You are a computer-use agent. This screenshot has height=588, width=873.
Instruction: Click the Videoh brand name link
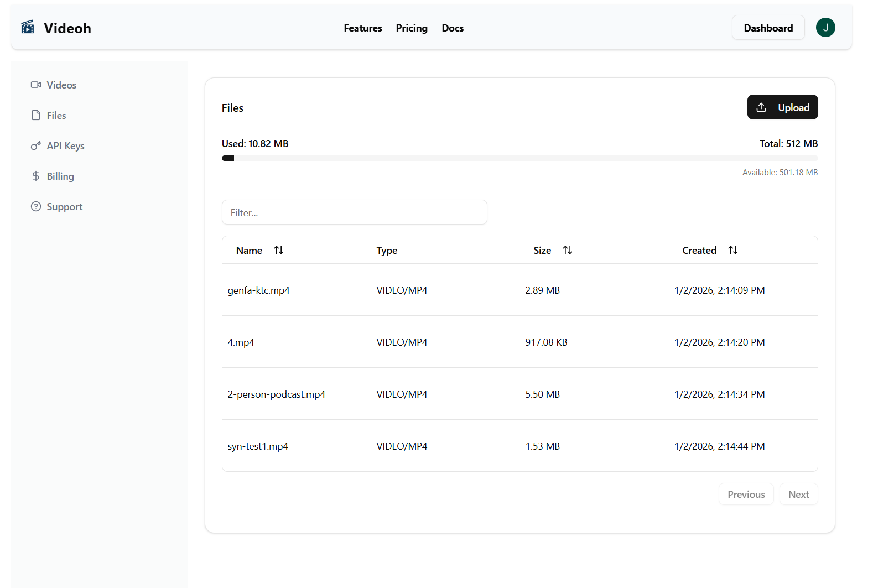(x=67, y=28)
